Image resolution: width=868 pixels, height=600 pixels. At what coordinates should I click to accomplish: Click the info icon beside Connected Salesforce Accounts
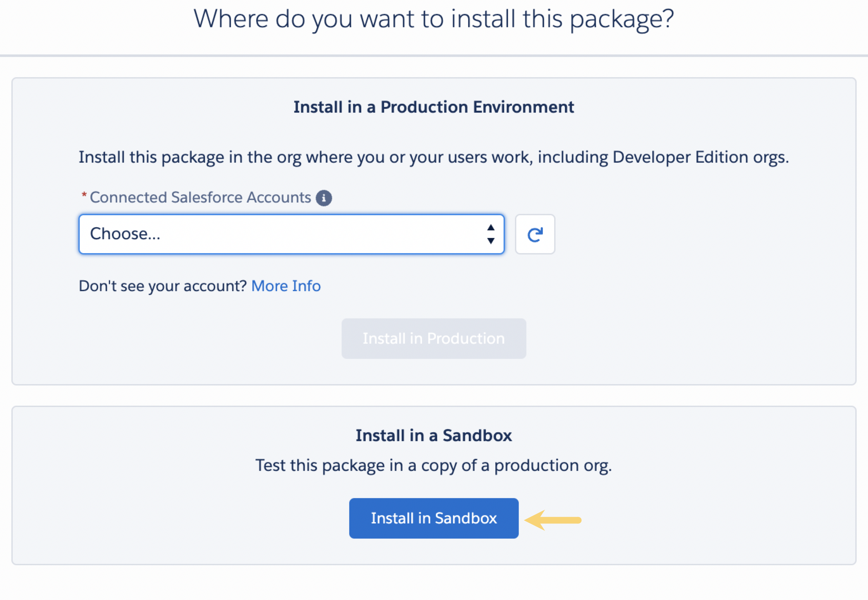pyautogui.click(x=324, y=197)
